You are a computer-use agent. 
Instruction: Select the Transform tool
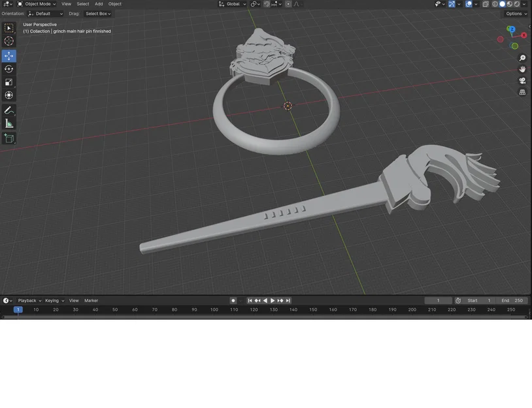8,95
